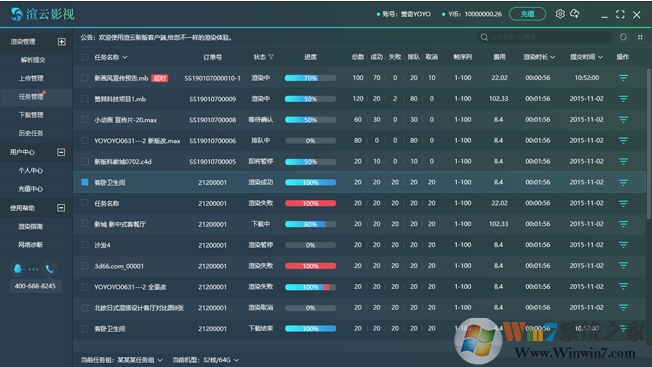
Task: Open 下载管理 in the sidebar
Action: pyautogui.click(x=31, y=115)
